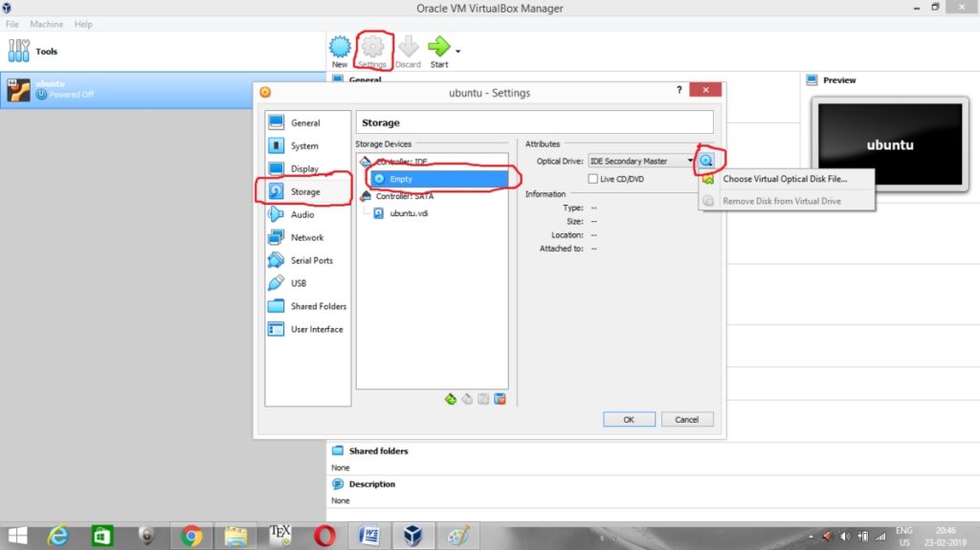Open Microsoft Word from the taskbar

368,536
